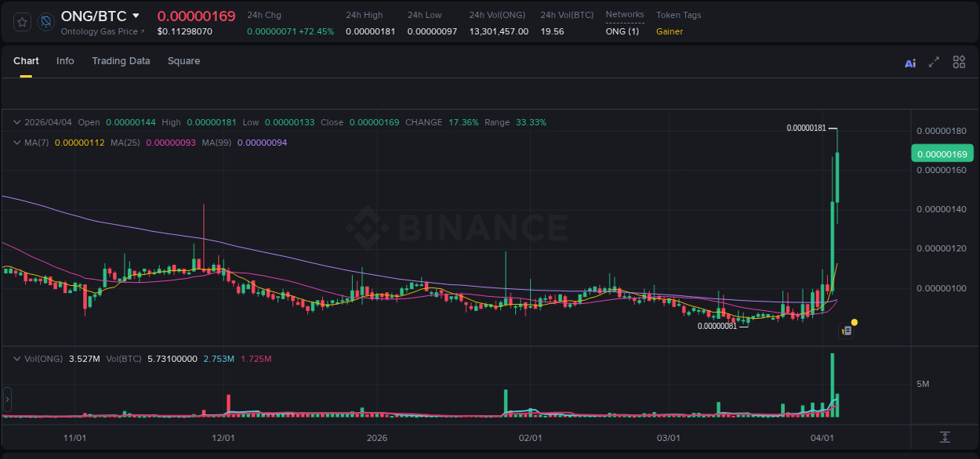Viewport: 980px width, 459px height.
Task: Collapse the OHLC candle info row
Action: coord(16,122)
